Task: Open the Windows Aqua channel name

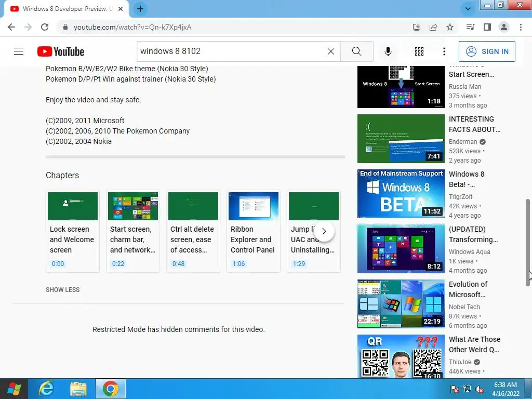Action: (x=470, y=252)
